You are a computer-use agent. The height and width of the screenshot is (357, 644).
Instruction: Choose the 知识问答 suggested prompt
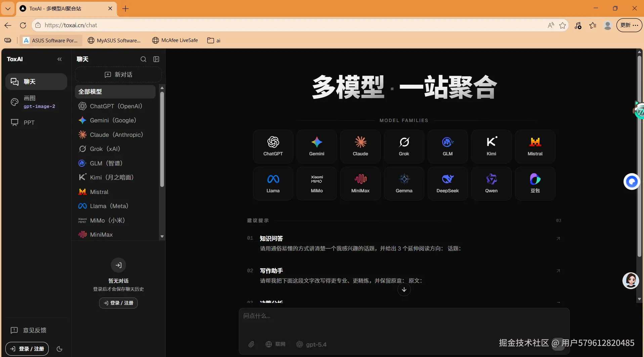click(x=404, y=243)
